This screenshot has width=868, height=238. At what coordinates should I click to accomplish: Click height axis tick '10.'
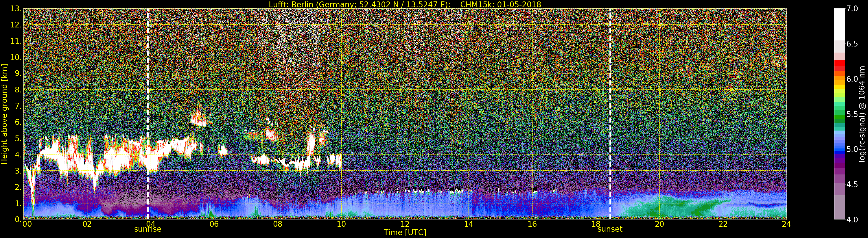coord(16,57)
